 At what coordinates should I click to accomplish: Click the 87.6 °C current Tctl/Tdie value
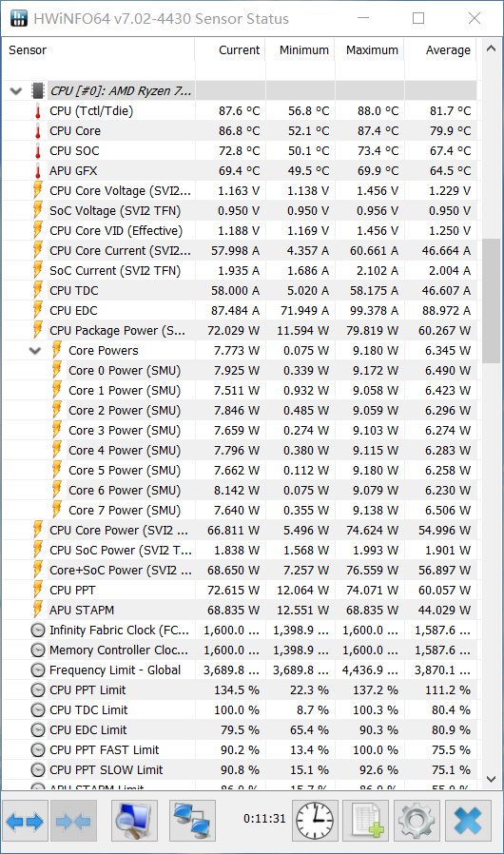(240, 111)
